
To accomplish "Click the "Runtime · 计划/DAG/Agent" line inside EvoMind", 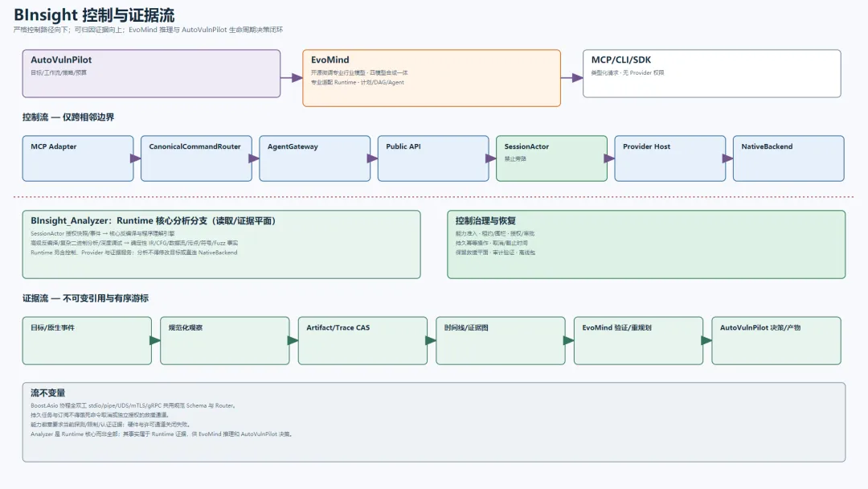I will (x=357, y=83).
